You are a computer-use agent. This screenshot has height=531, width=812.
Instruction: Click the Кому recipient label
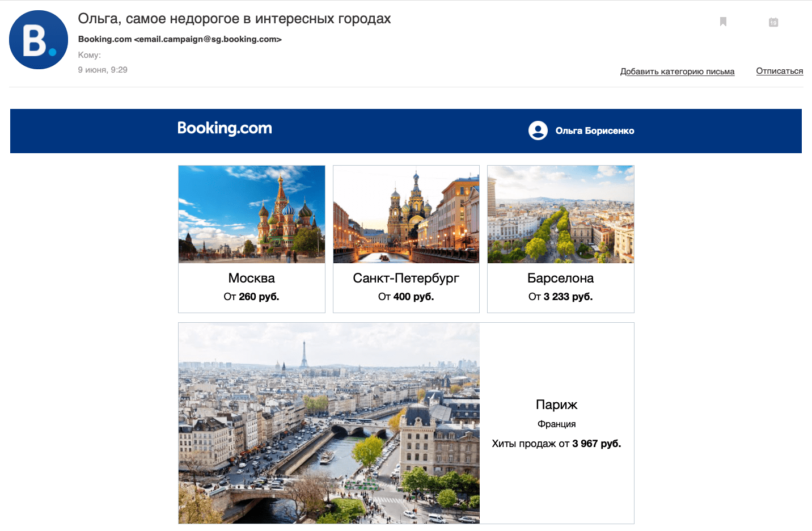point(90,55)
